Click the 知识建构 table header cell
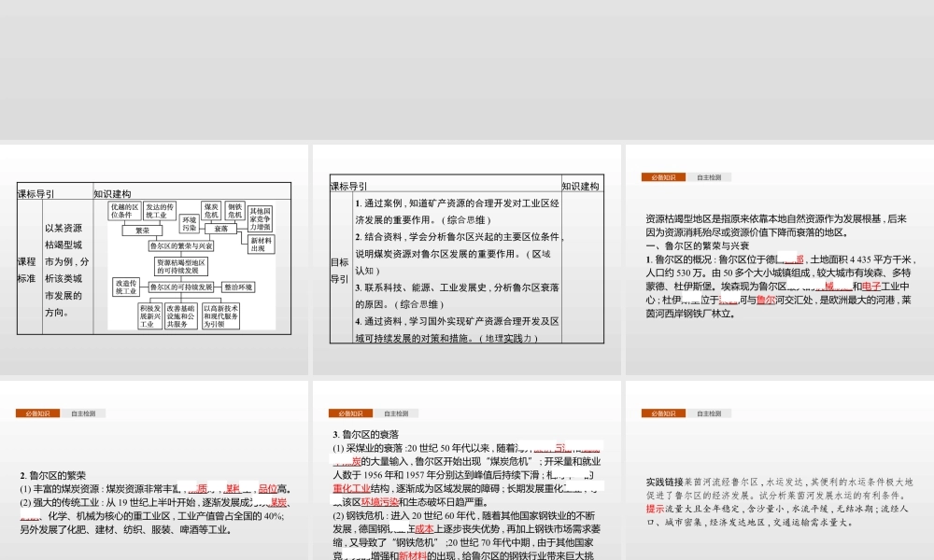This screenshot has height=560, width=934. [x=112, y=192]
